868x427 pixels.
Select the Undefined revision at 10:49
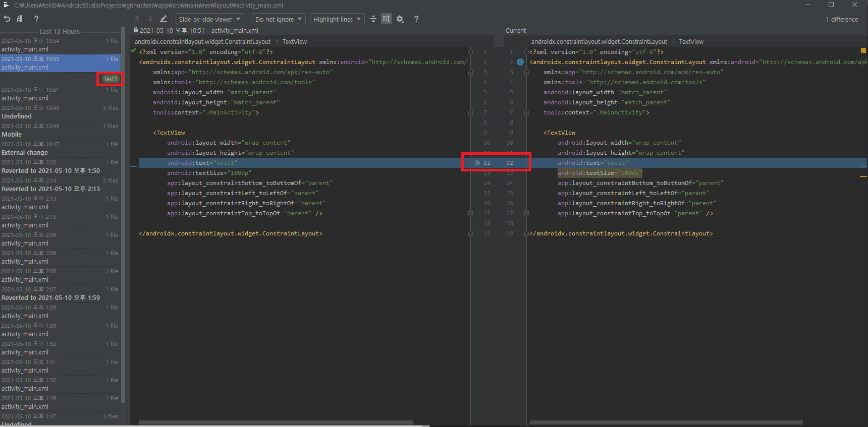pyautogui.click(x=60, y=112)
